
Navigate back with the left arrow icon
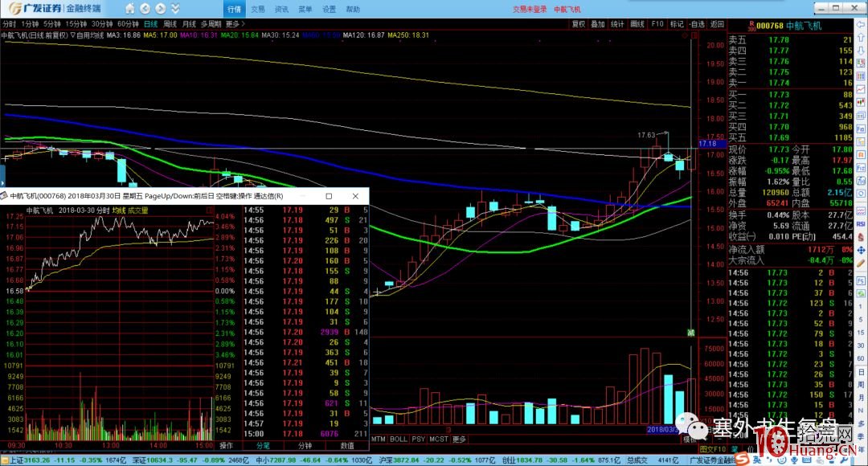(x=145, y=9)
